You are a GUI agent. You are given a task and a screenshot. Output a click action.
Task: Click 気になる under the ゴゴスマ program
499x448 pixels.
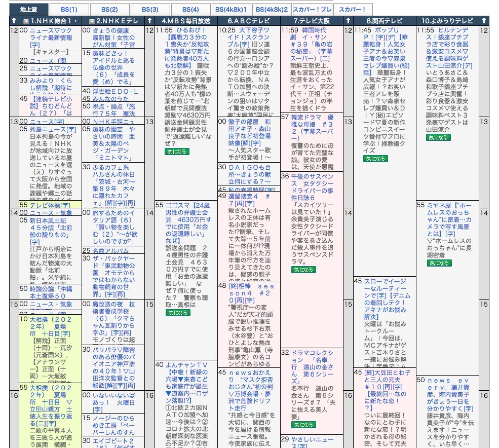click(178, 313)
